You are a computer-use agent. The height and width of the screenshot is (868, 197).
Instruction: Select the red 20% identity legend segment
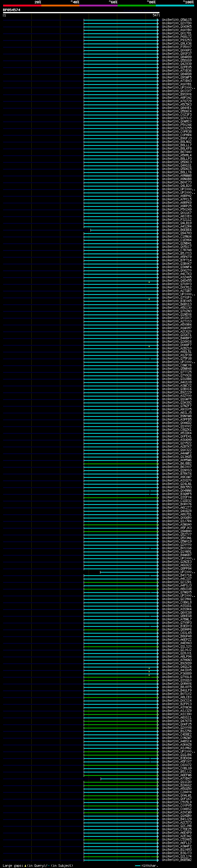(22, 6)
